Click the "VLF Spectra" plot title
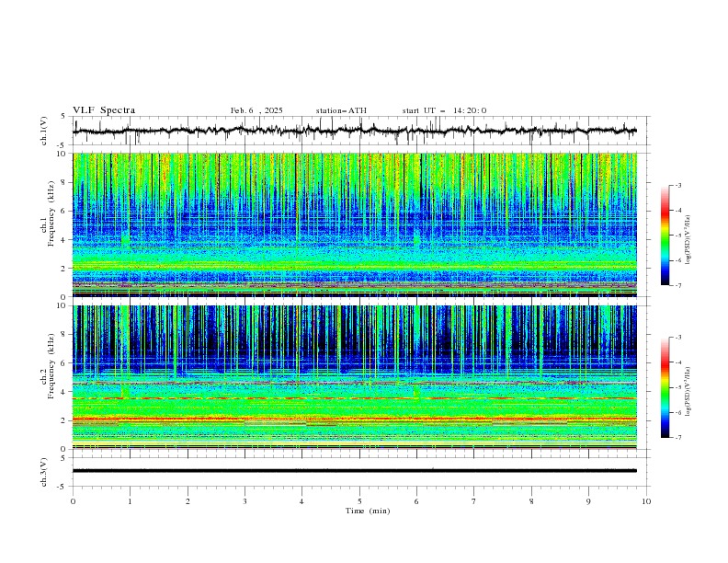Viewport: 728px width, 563px height. (104, 110)
